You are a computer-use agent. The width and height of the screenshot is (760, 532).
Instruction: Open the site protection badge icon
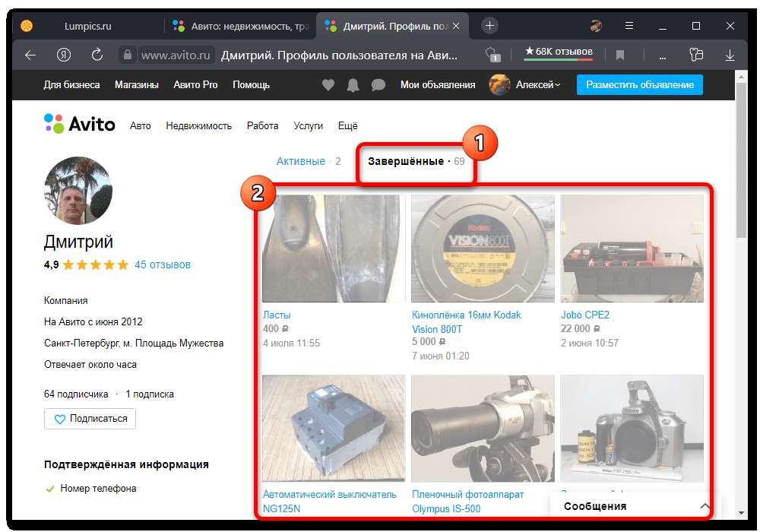point(493,55)
